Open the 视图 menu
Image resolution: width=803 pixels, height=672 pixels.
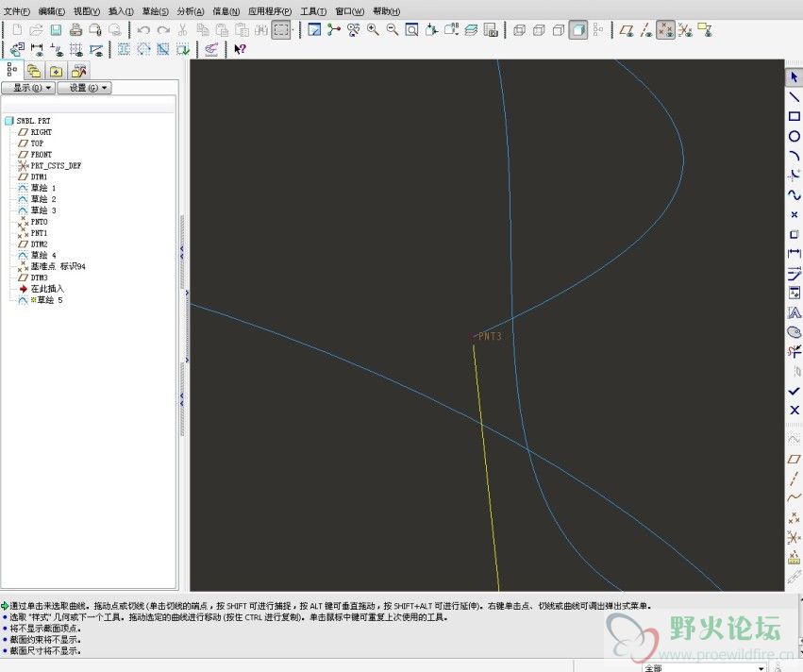click(x=87, y=11)
